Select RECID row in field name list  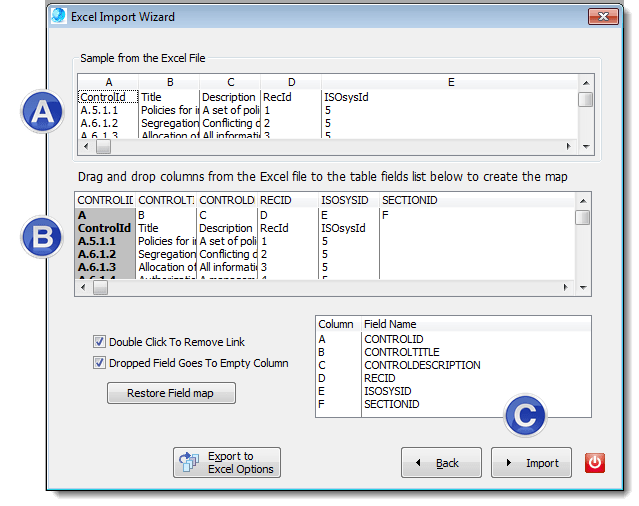[x=453, y=378]
